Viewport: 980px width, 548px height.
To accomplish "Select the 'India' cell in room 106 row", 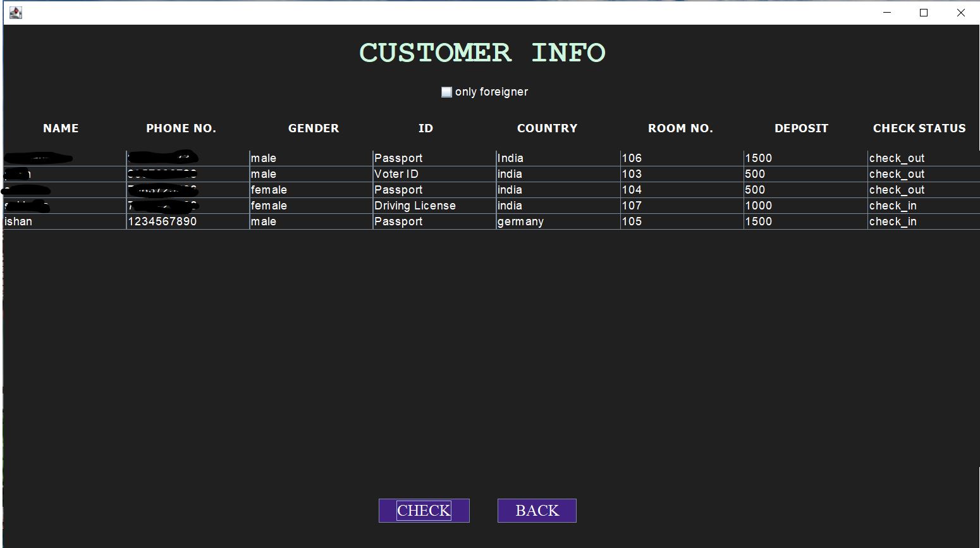I will [558, 158].
